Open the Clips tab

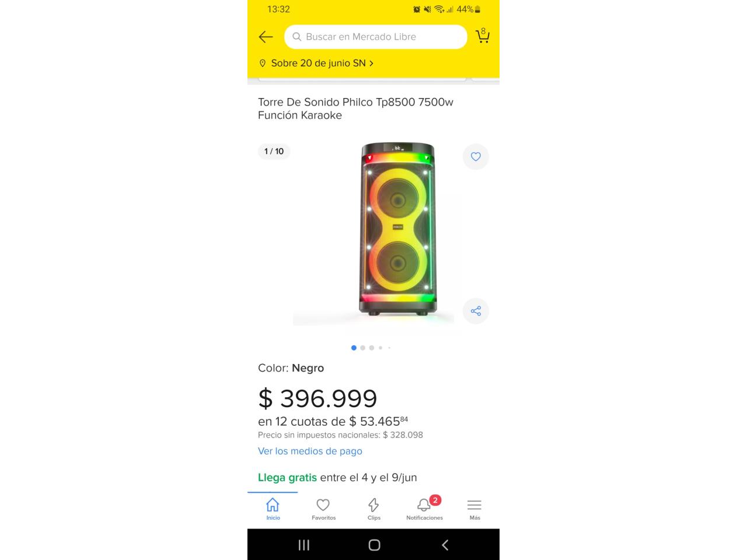tap(373, 509)
